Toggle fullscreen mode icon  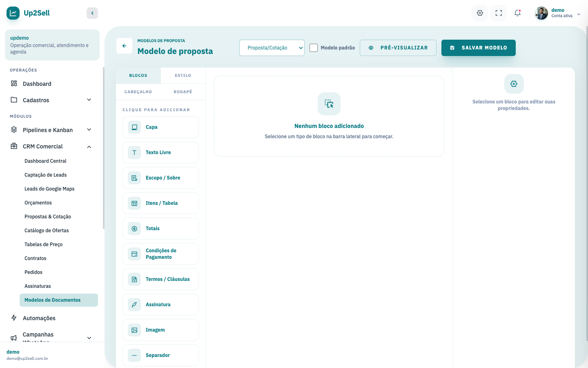499,13
